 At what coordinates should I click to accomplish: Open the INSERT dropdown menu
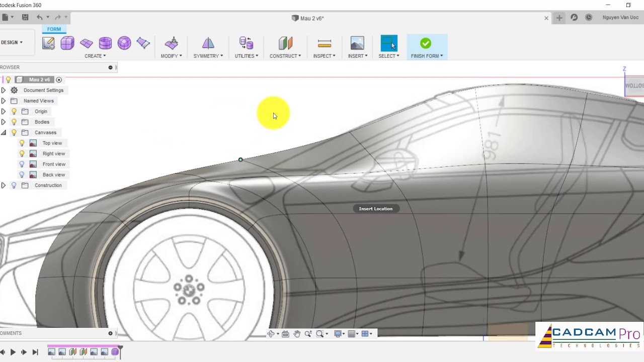[x=358, y=56]
